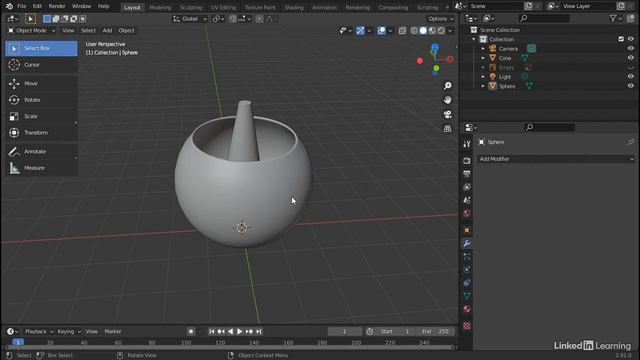Select the Measure tool
The height and width of the screenshot is (360, 640).
tap(41, 168)
